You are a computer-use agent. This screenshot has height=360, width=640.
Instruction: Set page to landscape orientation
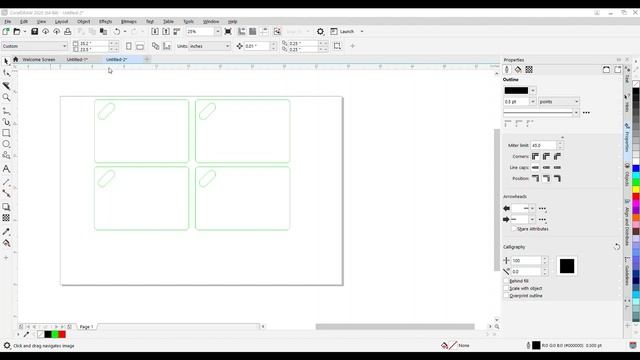pos(140,46)
